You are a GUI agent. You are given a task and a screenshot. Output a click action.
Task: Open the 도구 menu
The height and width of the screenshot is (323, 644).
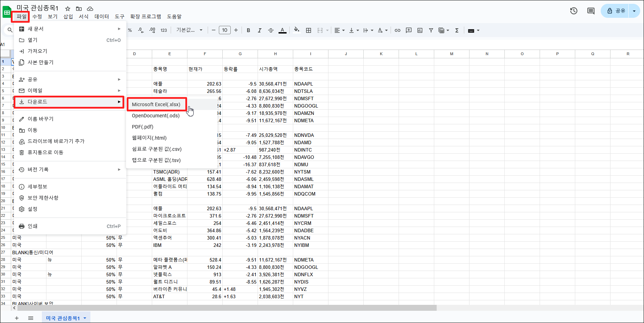pos(119,16)
